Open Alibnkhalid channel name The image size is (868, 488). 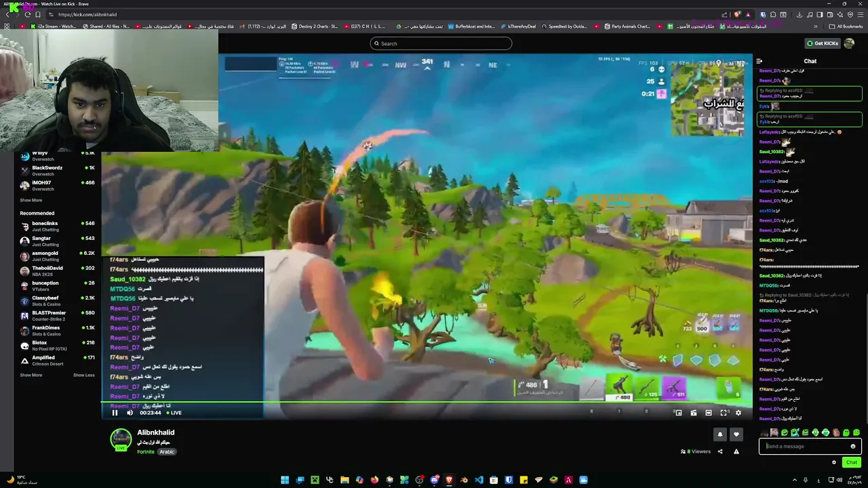click(x=156, y=432)
